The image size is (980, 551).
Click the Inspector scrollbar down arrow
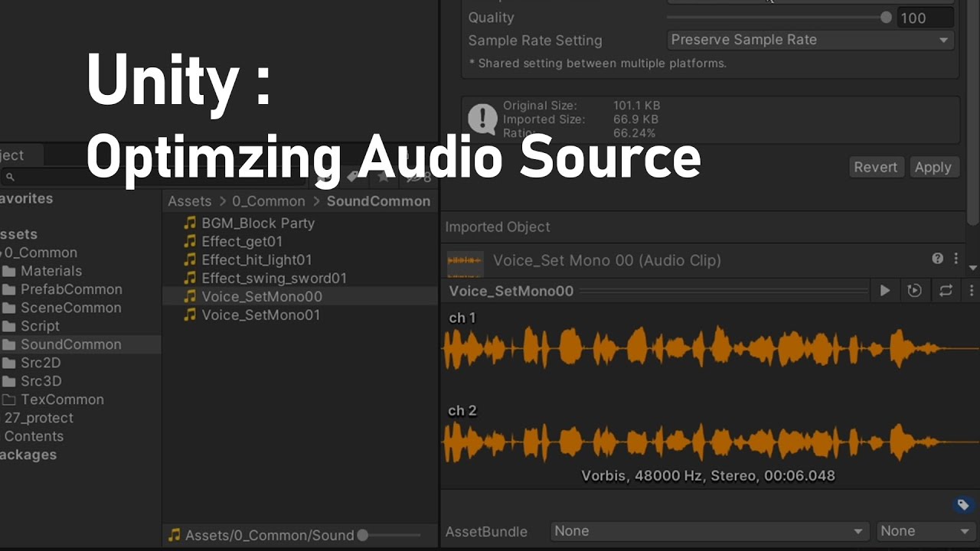(973, 268)
